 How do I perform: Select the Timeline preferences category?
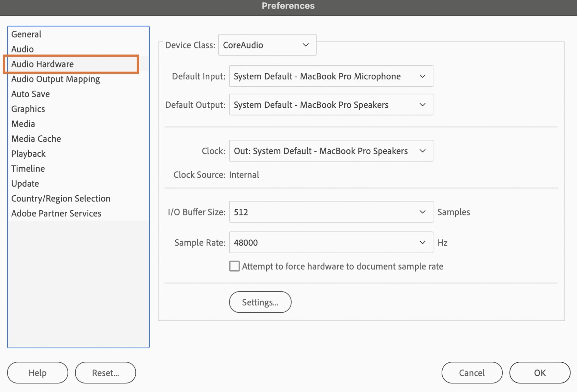click(x=28, y=169)
